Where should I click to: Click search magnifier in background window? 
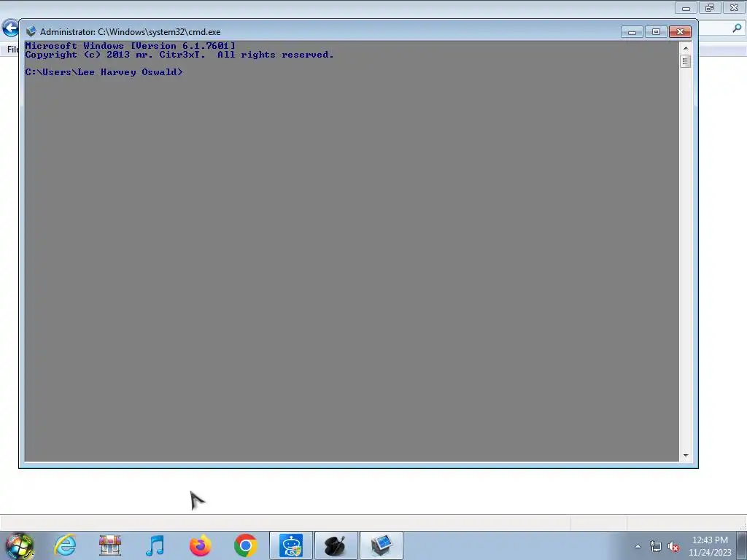[x=737, y=28]
